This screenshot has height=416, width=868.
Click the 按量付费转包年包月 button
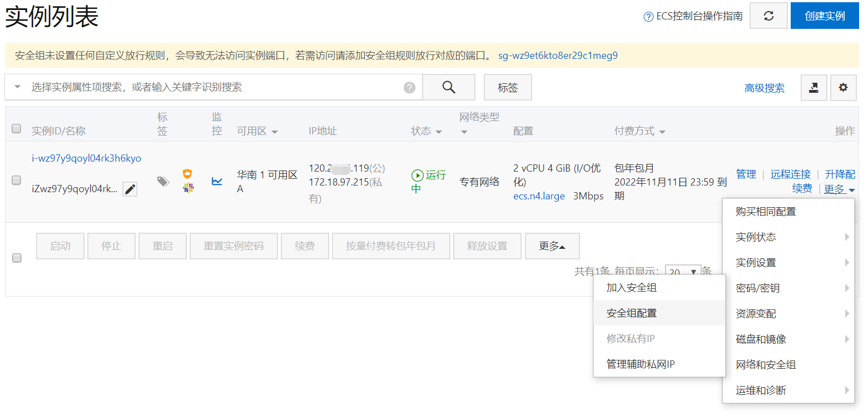pyautogui.click(x=391, y=246)
